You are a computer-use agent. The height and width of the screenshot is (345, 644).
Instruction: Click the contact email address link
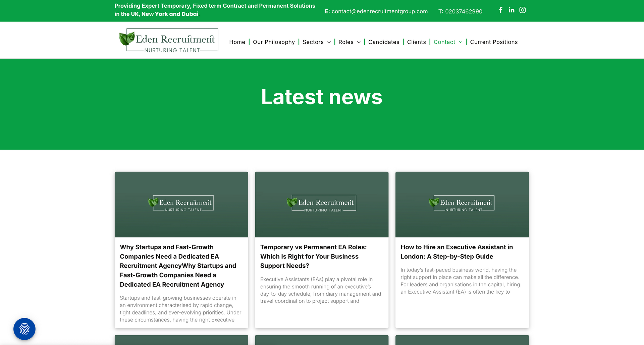(380, 11)
